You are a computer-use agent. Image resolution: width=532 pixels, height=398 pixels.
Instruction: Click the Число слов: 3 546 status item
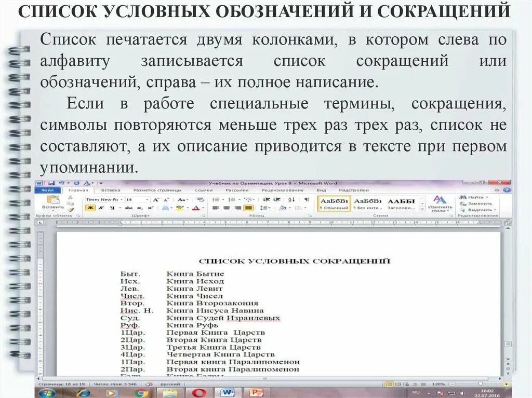pyautogui.click(x=115, y=385)
